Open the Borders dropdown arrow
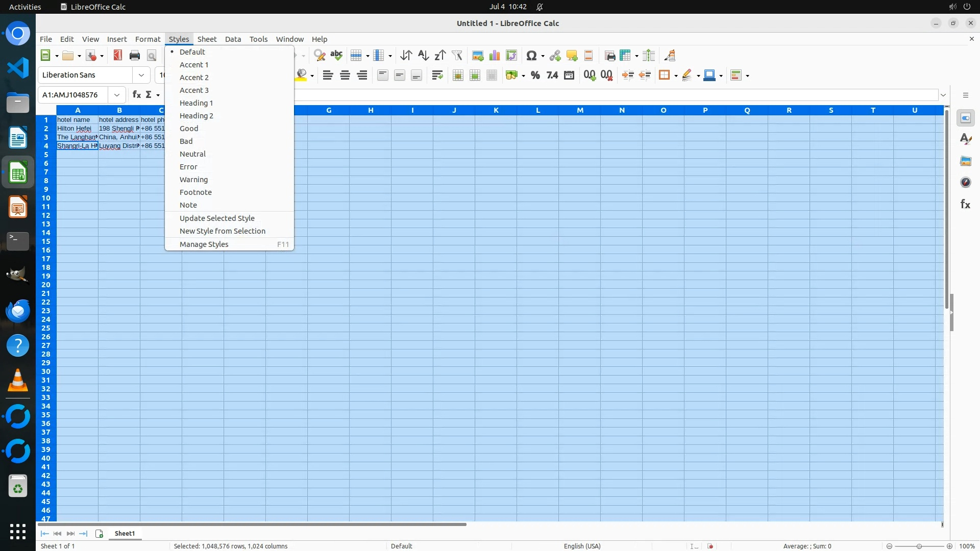The width and height of the screenshot is (980, 551). pyautogui.click(x=676, y=76)
